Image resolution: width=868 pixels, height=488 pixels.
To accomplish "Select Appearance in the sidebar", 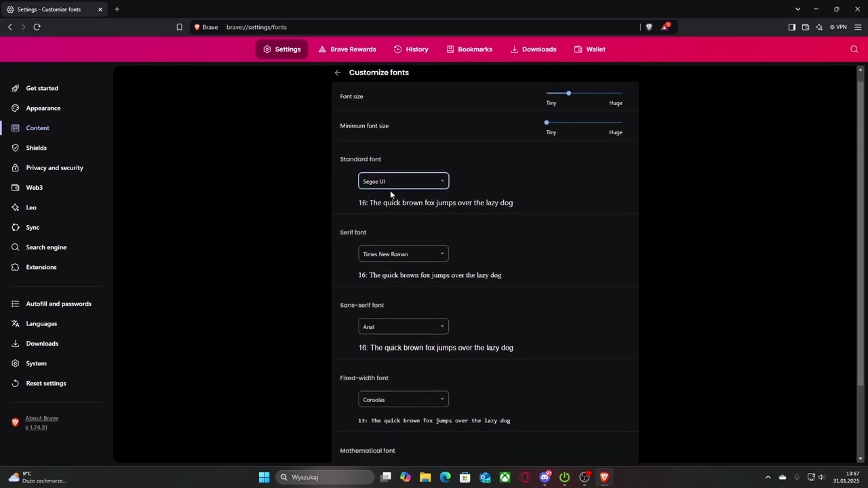I will (43, 108).
